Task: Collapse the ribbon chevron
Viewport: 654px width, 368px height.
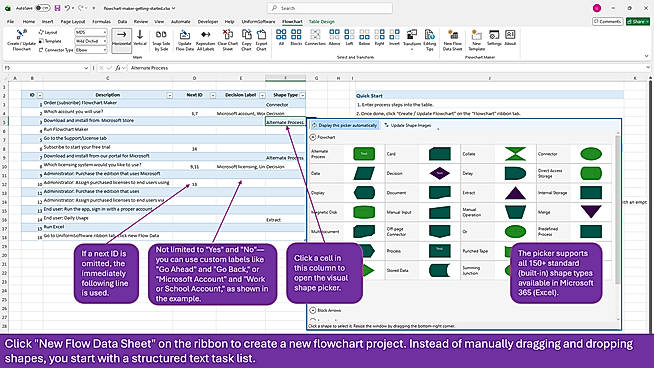Action: pyautogui.click(x=646, y=56)
